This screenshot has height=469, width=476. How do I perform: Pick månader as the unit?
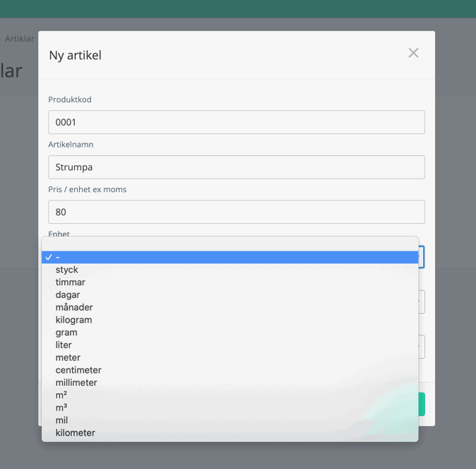click(x=74, y=307)
